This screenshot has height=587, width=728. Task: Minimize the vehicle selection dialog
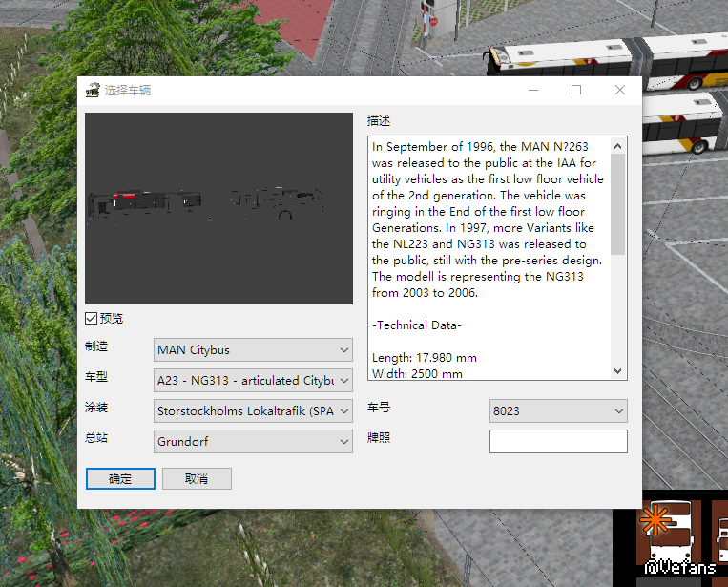coord(532,90)
